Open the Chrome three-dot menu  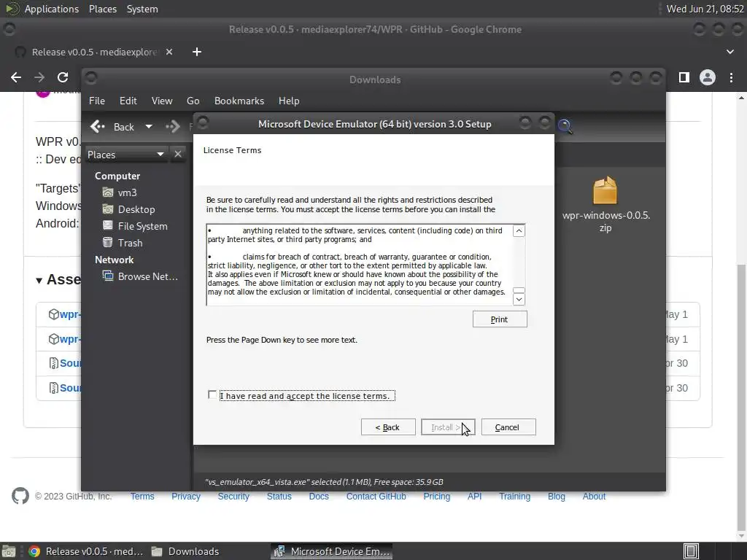coord(731,77)
